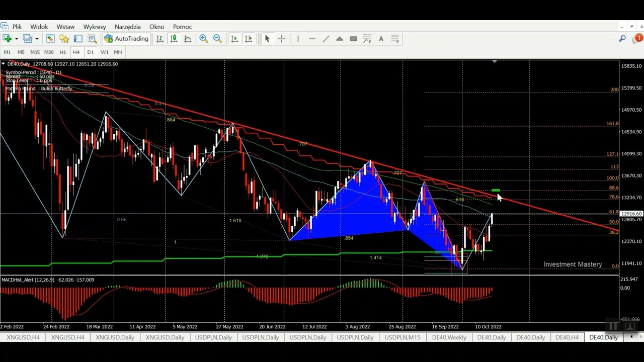Open the Pomoc menu

(x=182, y=27)
